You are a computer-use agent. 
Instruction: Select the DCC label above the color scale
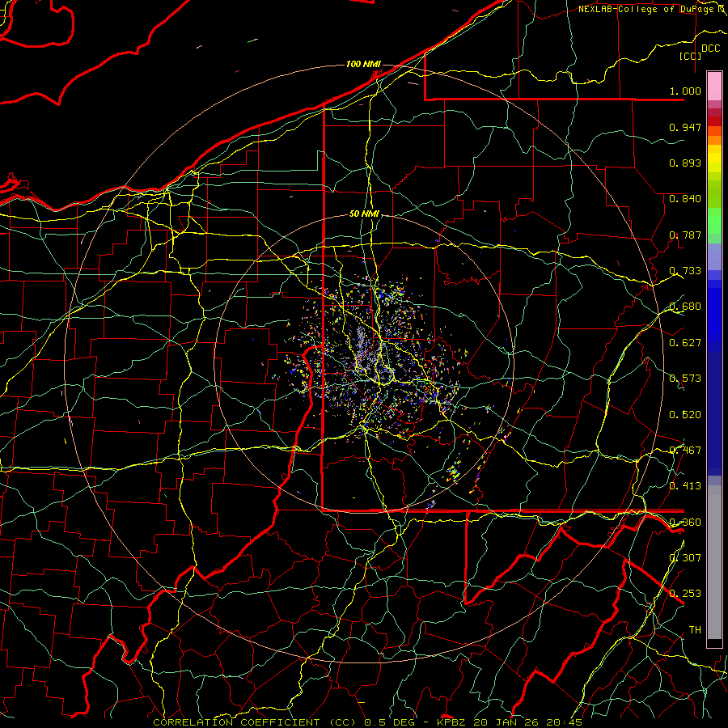click(x=710, y=49)
